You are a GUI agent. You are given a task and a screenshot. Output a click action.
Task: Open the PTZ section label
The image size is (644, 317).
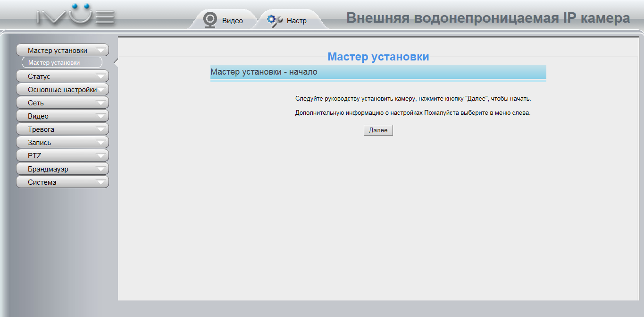pos(35,156)
